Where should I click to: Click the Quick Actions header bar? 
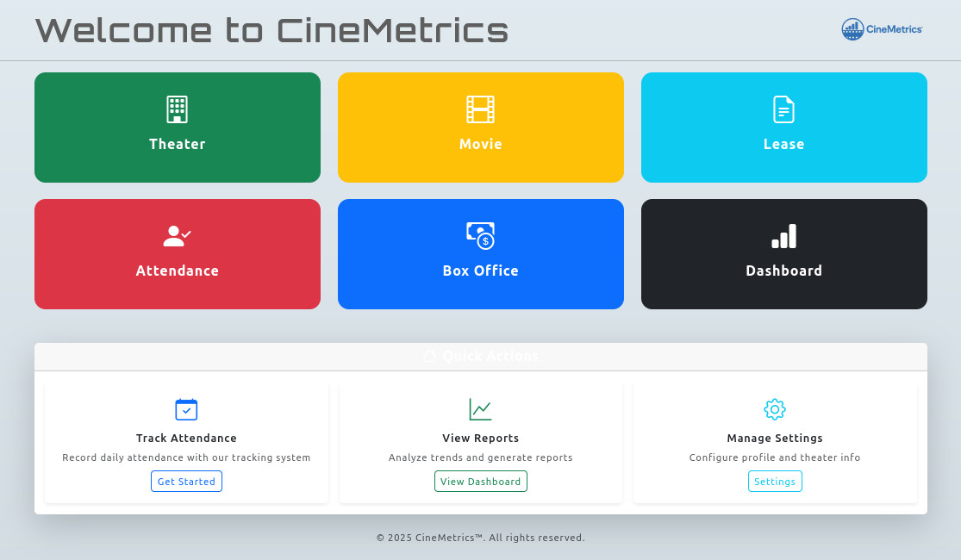[480, 356]
